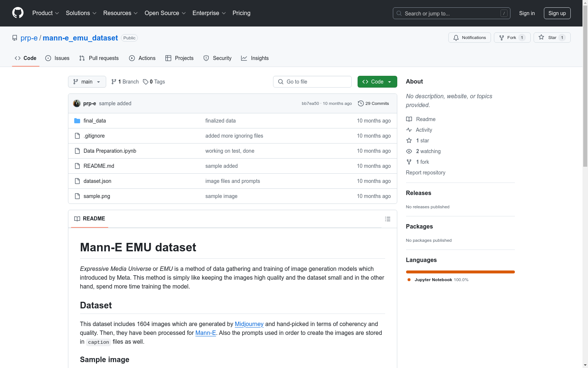Focus the Search or jump to field

(452, 13)
